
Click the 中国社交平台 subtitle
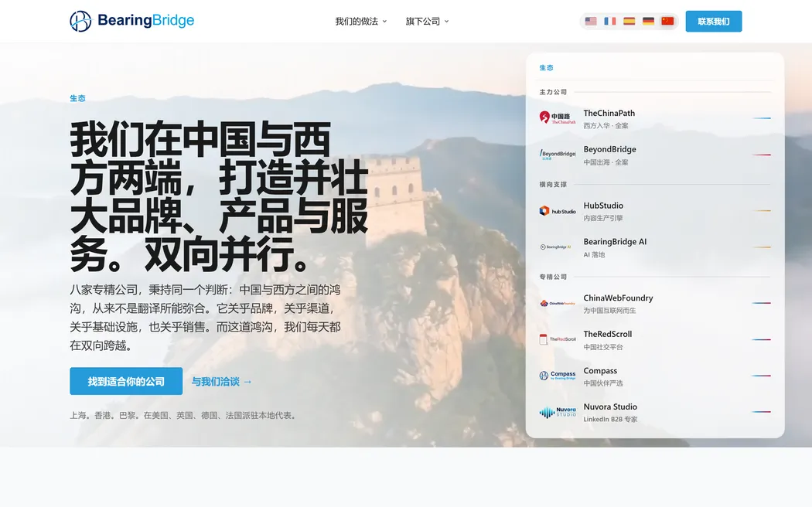(x=602, y=347)
